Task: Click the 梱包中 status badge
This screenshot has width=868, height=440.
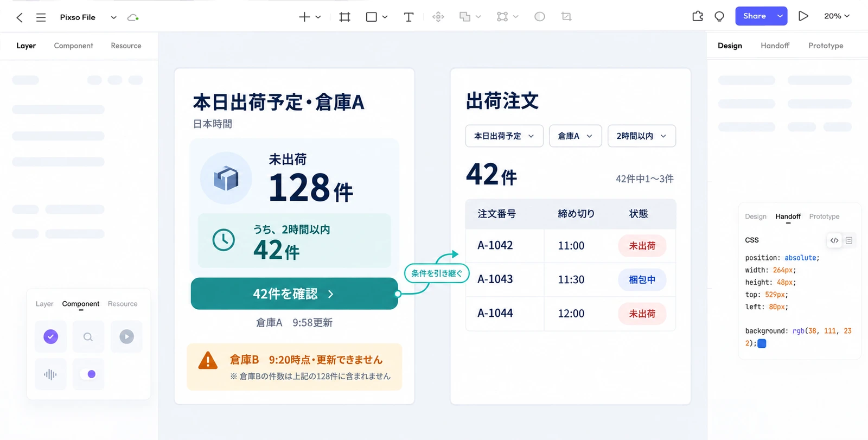Action: pos(642,280)
